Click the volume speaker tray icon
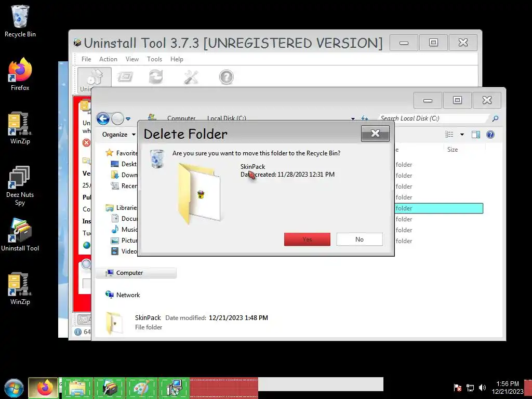This screenshot has width=532, height=399. 482,388
